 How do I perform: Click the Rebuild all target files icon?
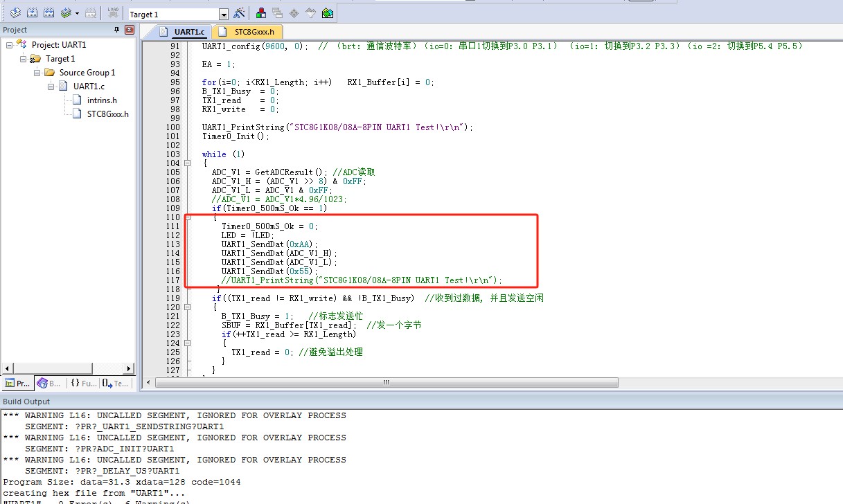pyautogui.click(x=48, y=13)
